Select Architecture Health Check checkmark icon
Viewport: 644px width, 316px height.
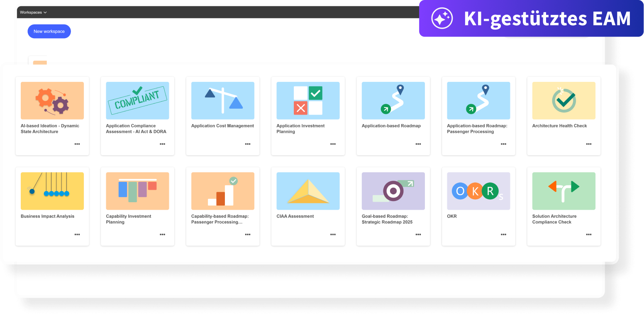(x=564, y=100)
